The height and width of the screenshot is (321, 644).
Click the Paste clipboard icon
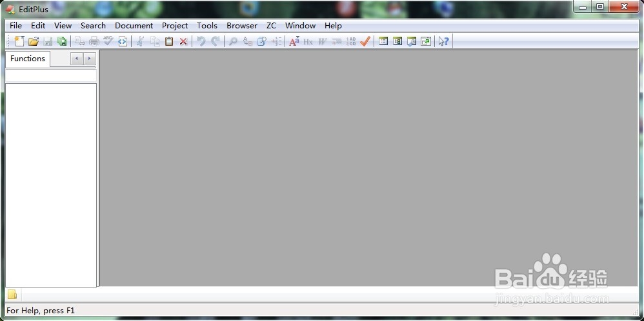click(169, 41)
